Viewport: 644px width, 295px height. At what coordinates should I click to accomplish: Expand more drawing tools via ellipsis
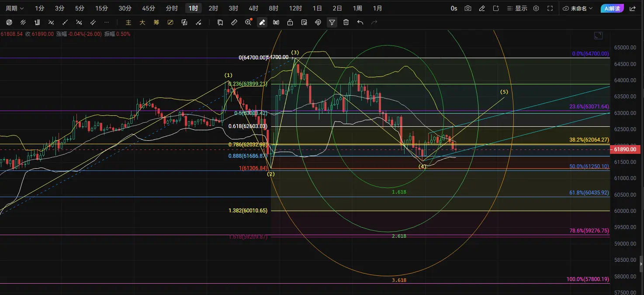(x=107, y=22)
